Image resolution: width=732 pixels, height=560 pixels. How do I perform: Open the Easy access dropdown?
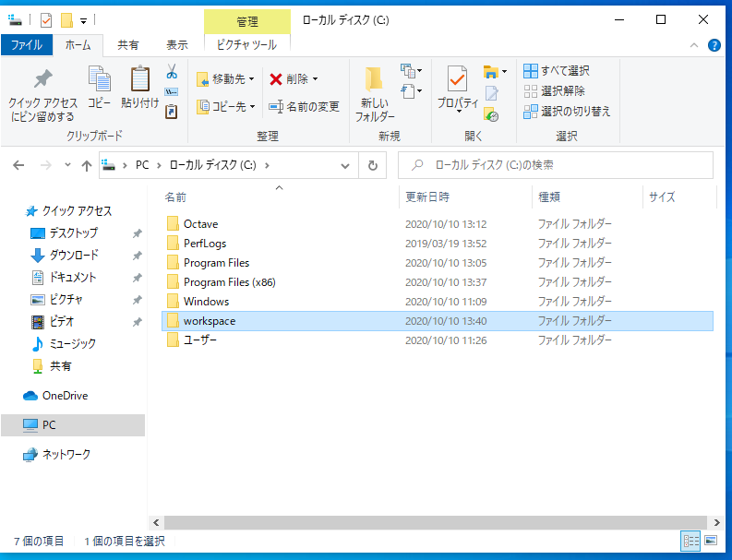[x=412, y=91]
